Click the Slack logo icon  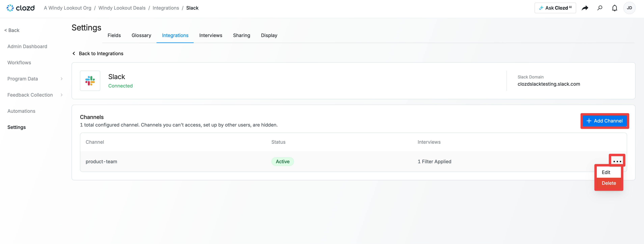90,81
